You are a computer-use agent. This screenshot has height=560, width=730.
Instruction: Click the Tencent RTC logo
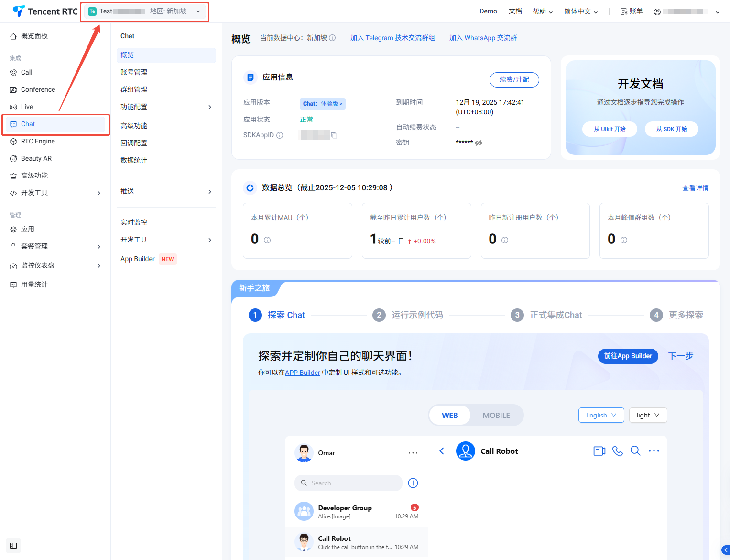[x=45, y=11]
